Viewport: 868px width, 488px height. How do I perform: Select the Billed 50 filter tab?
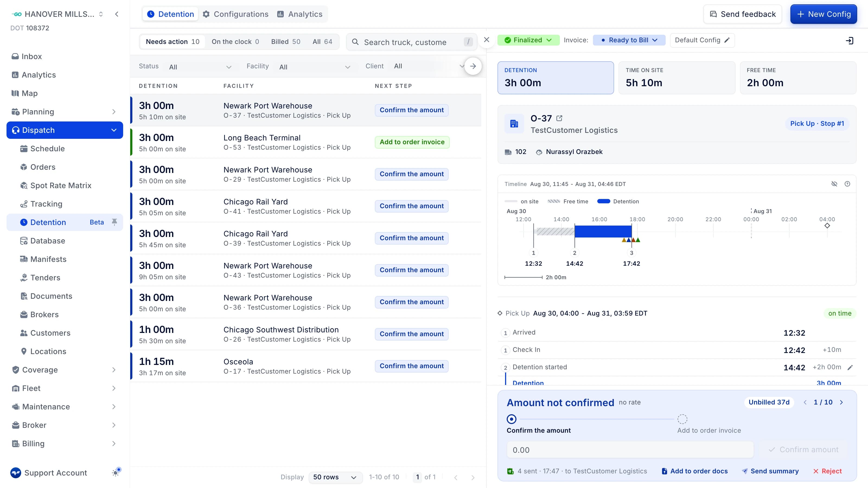(x=286, y=42)
